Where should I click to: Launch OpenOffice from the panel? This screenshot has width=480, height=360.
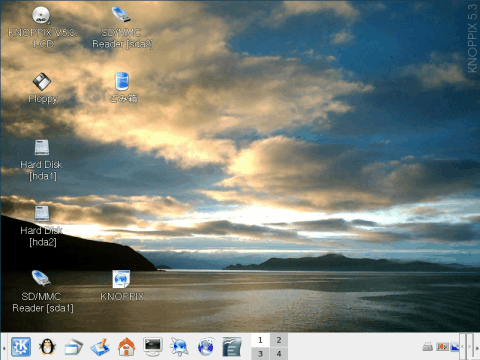232,347
